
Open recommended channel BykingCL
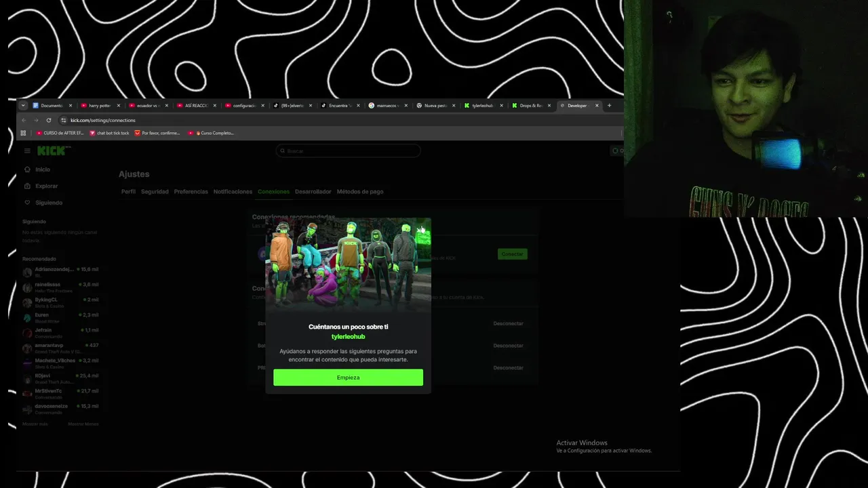(60, 302)
